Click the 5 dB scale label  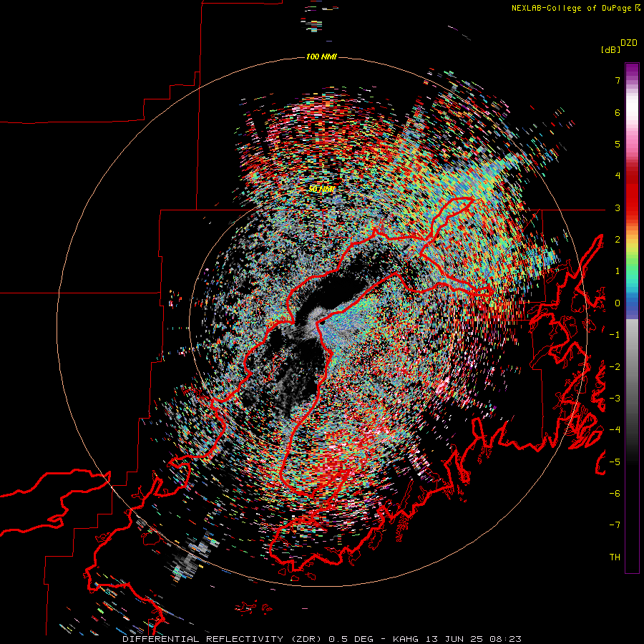(618, 144)
